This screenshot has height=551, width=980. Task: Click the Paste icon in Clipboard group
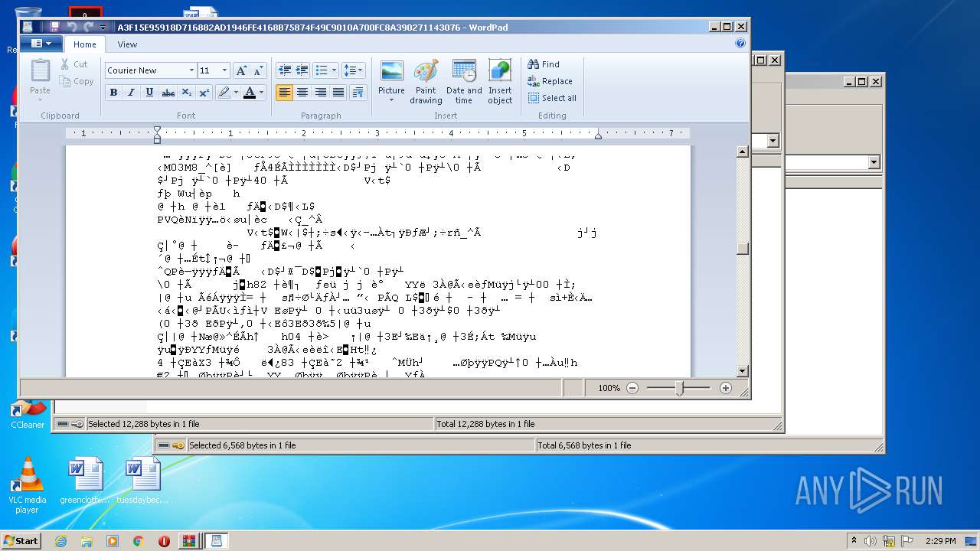tap(40, 70)
